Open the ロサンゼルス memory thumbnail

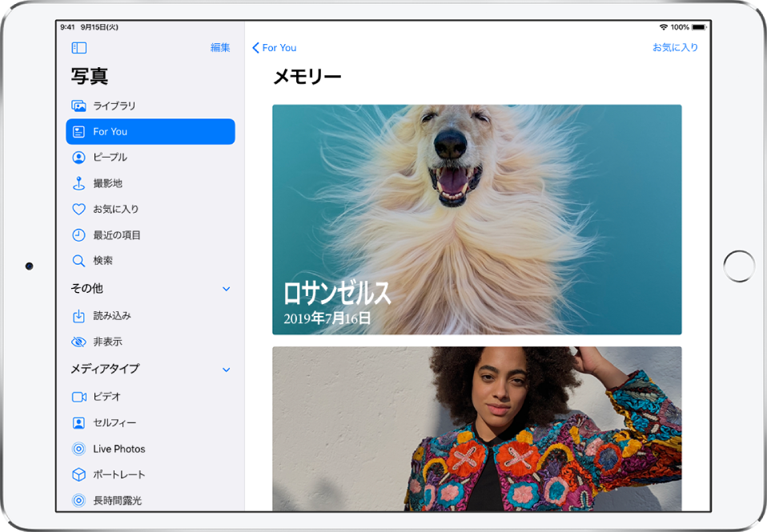click(477, 220)
